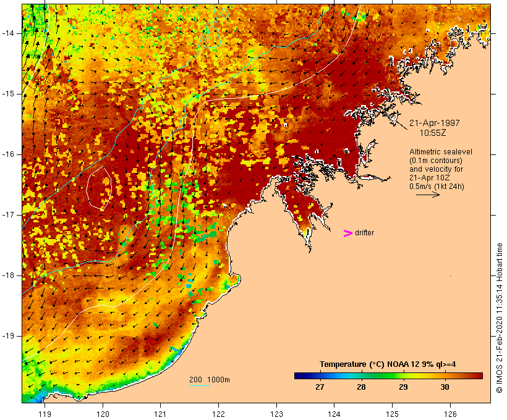
Task: Click the 'and velocity for' caption line
Action: 436,169
